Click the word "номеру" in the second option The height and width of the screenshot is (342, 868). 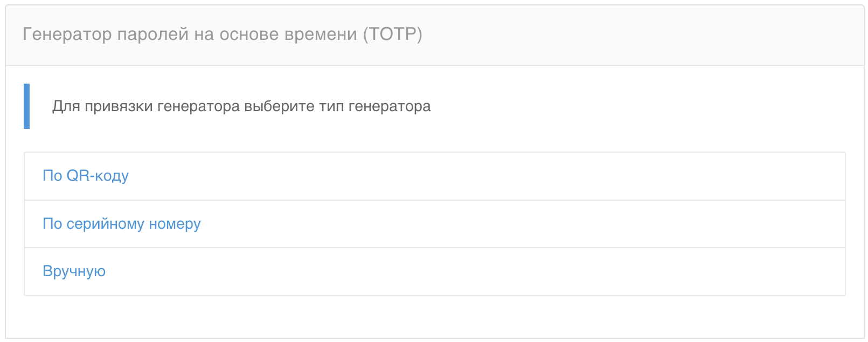tap(175, 224)
